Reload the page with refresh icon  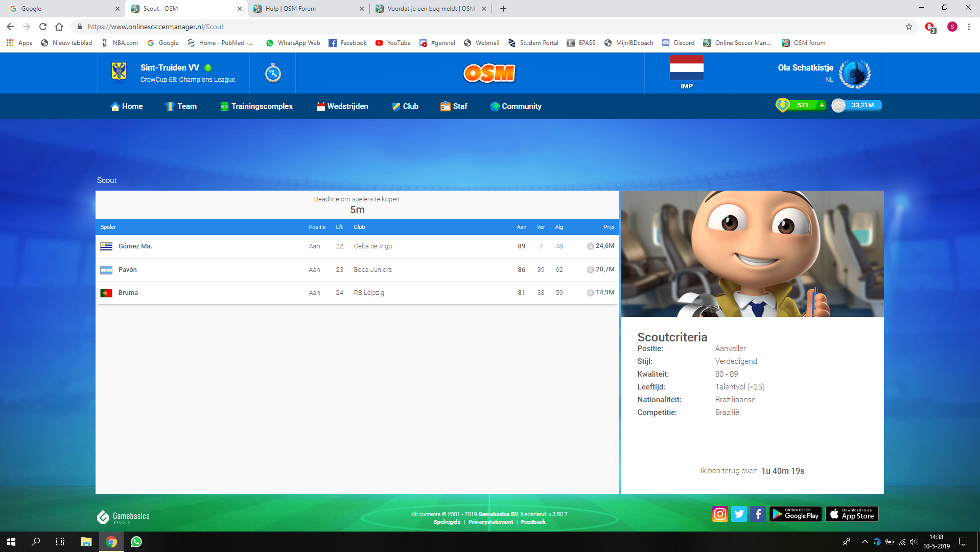pyautogui.click(x=43, y=27)
